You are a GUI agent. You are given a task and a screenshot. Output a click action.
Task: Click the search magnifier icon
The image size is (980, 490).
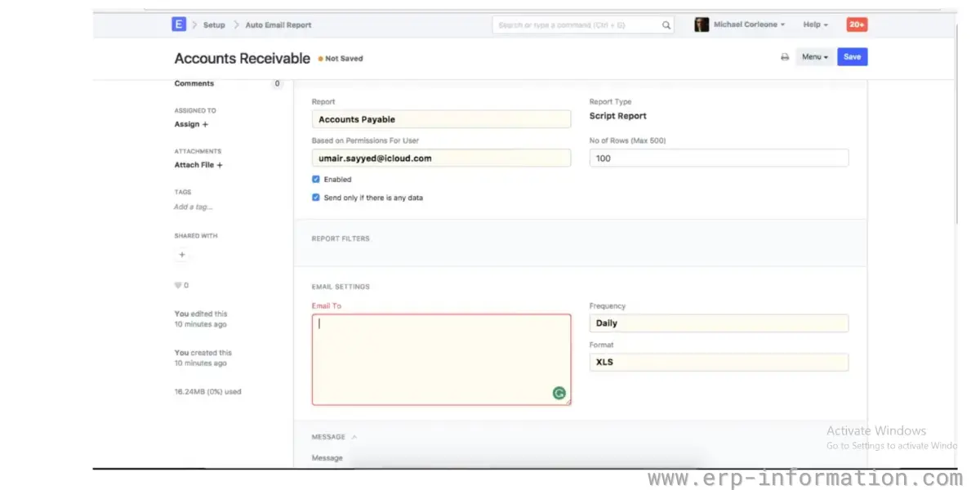point(666,25)
